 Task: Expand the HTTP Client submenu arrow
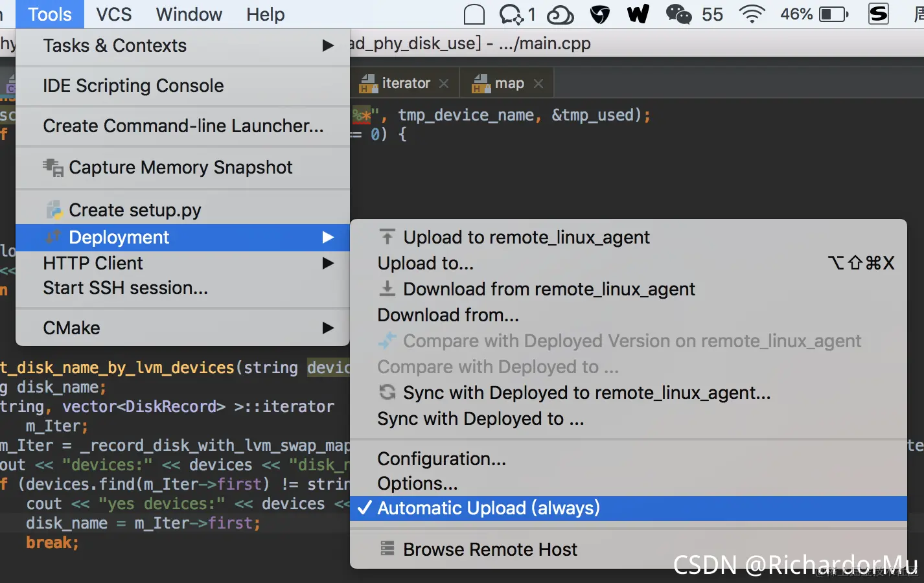[x=328, y=263]
